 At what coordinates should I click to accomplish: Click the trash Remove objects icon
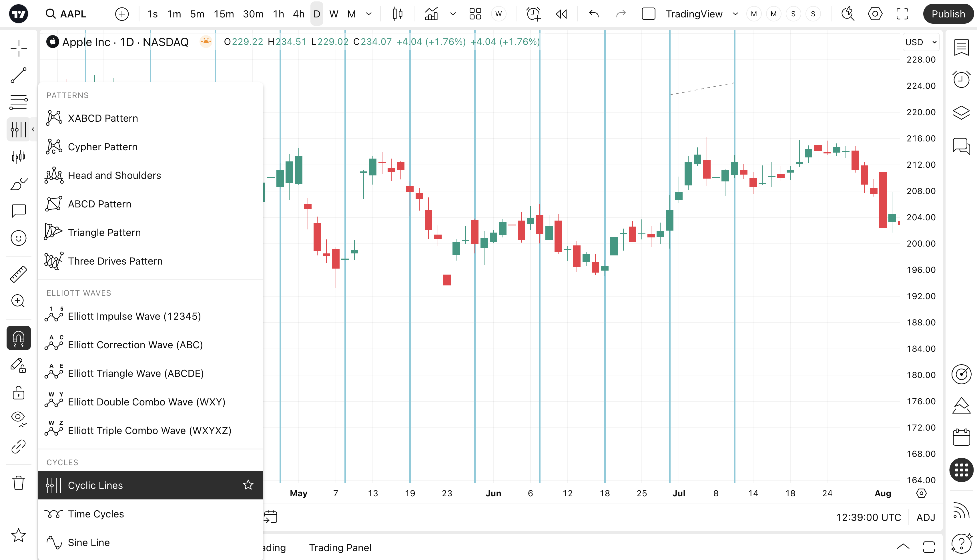[19, 483]
